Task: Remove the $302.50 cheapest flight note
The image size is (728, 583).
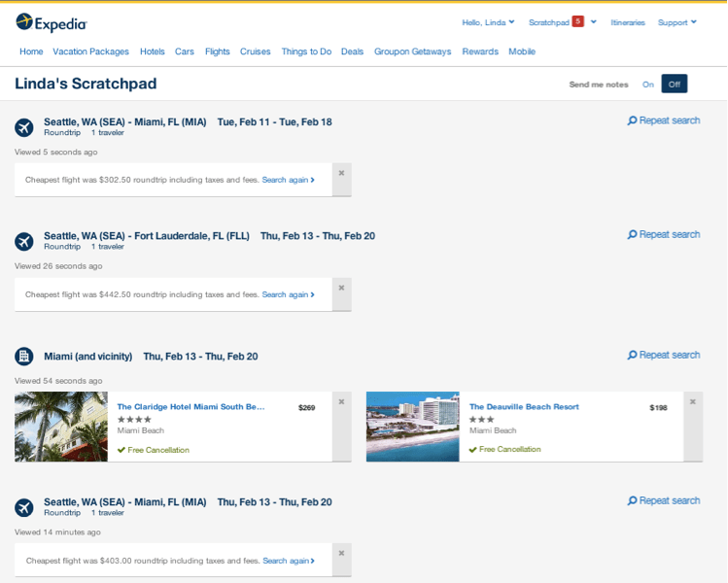Action: (342, 180)
